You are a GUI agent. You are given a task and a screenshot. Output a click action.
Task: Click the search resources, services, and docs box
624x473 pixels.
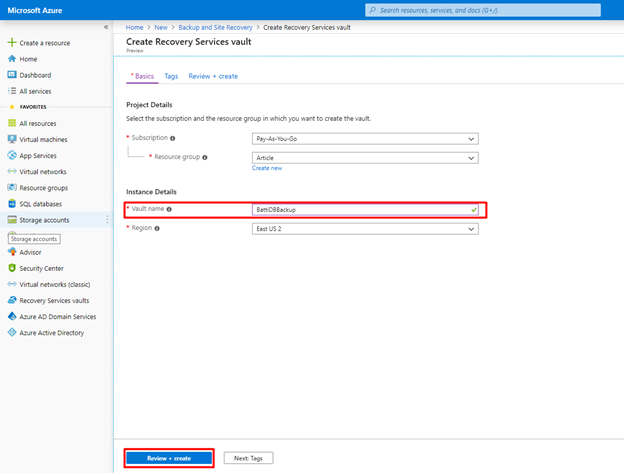[483, 10]
